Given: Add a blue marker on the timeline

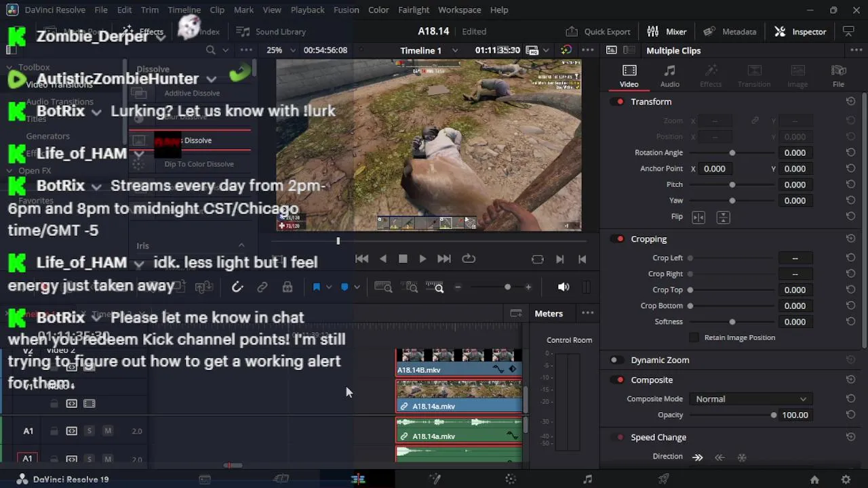Looking at the screenshot, I should [344, 287].
